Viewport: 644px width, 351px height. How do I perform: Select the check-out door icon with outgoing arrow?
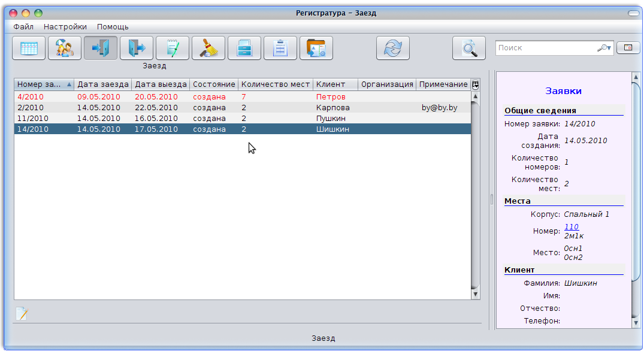tap(137, 48)
